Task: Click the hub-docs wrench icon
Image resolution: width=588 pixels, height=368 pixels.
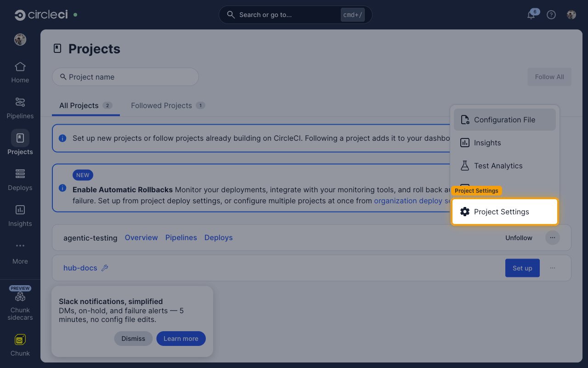Action: point(105,268)
